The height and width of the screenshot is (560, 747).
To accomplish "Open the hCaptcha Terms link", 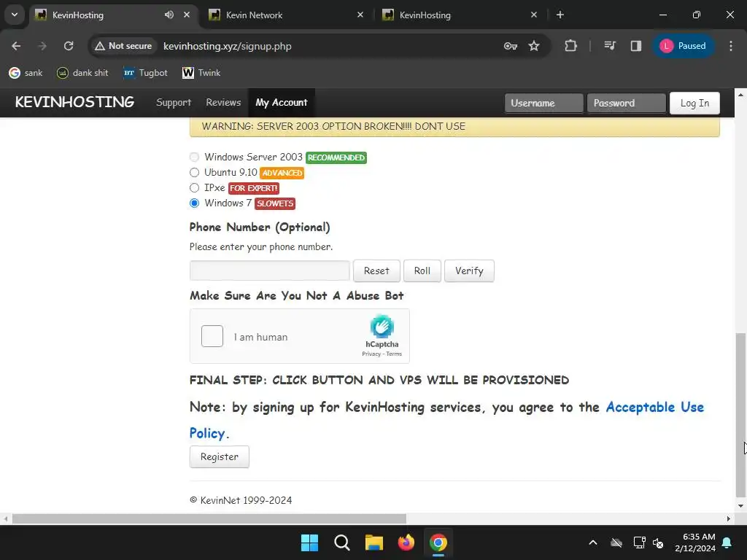I will click(394, 354).
